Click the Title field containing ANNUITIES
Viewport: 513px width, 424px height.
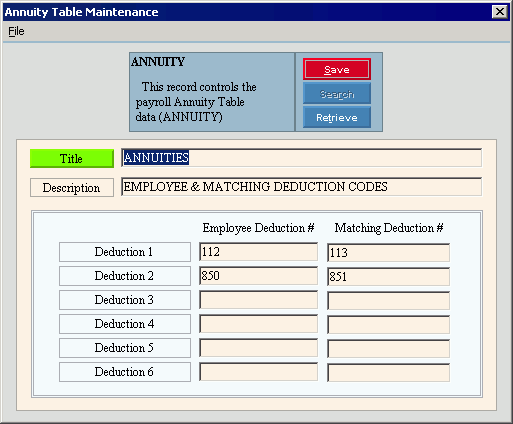pyautogui.click(x=301, y=158)
